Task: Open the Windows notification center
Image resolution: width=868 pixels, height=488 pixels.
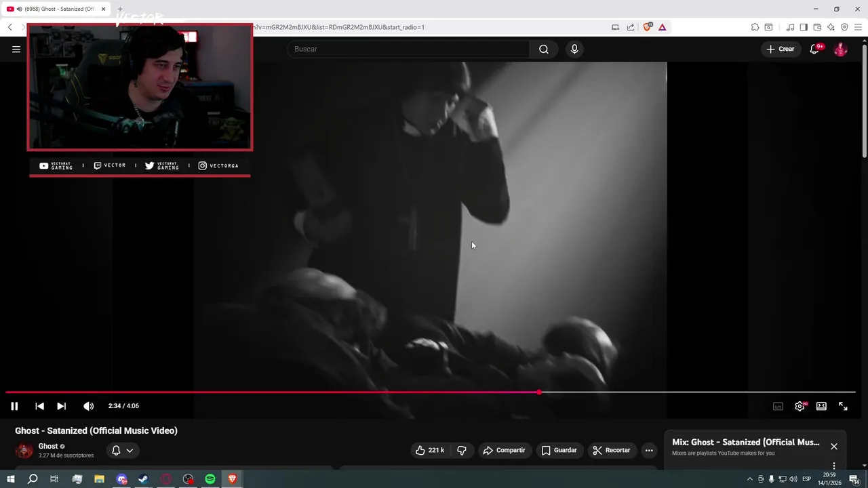Action: (x=854, y=479)
